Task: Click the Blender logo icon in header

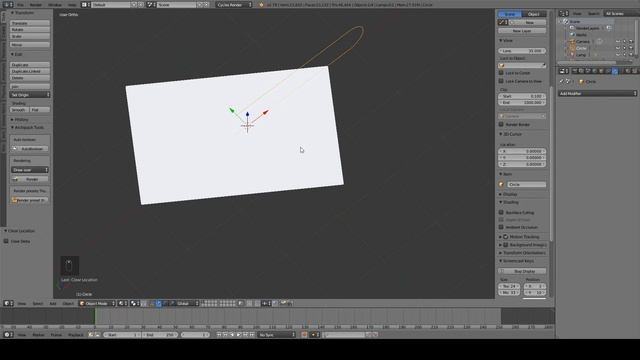Action: pos(262,4)
